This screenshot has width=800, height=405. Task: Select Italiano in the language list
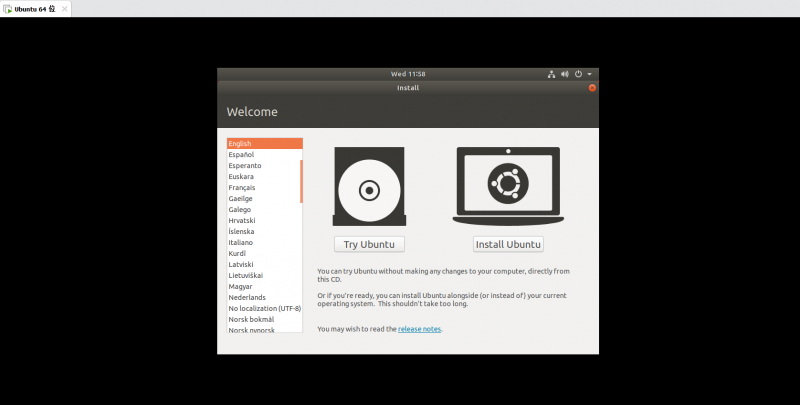coord(264,243)
